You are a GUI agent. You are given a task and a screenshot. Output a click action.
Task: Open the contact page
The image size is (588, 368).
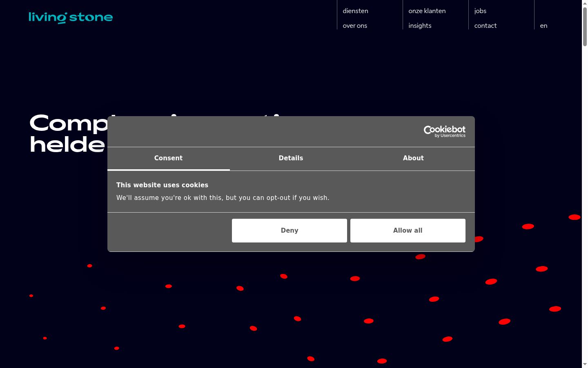coord(486,26)
